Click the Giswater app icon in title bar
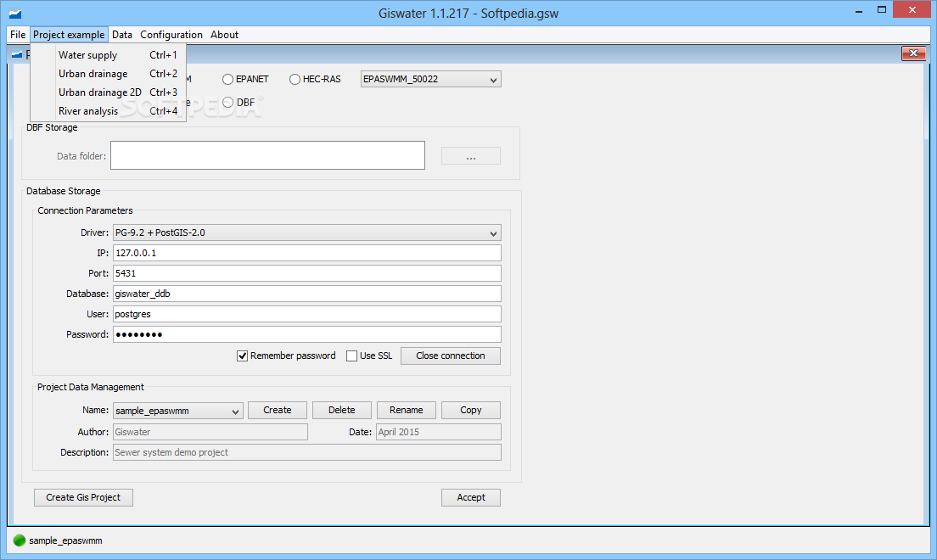937x560 pixels. point(15,13)
